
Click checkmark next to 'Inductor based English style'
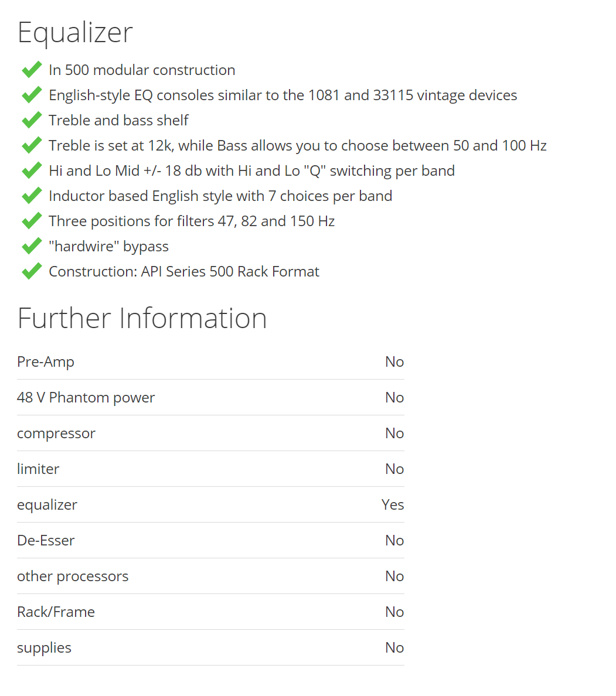32,196
